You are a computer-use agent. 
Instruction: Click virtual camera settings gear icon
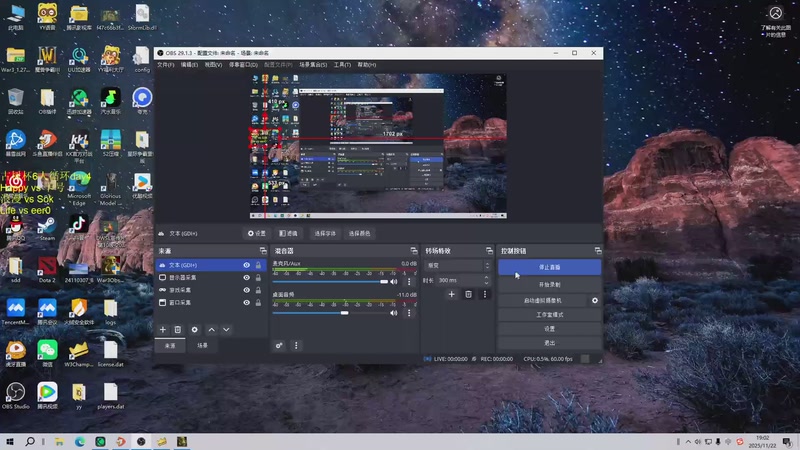pyautogui.click(x=595, y=300)
